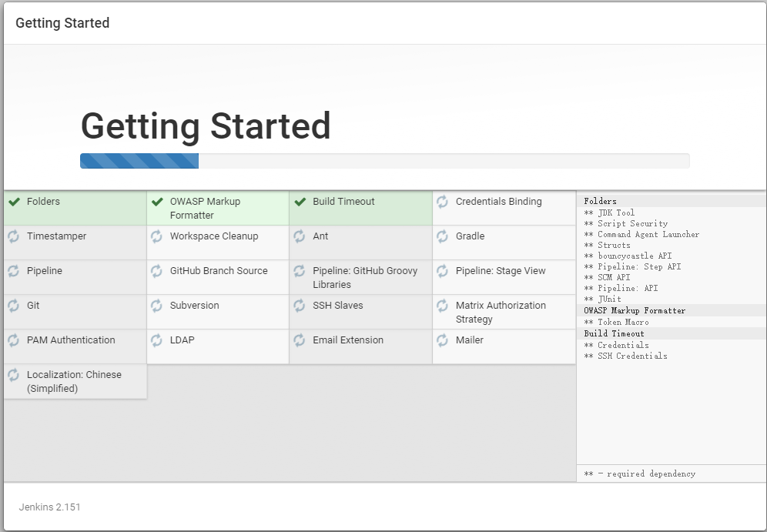Screen dimensions: 767x532
Task: Click the Build Timeout checkmark icon
Action: [x=300, y=202]
